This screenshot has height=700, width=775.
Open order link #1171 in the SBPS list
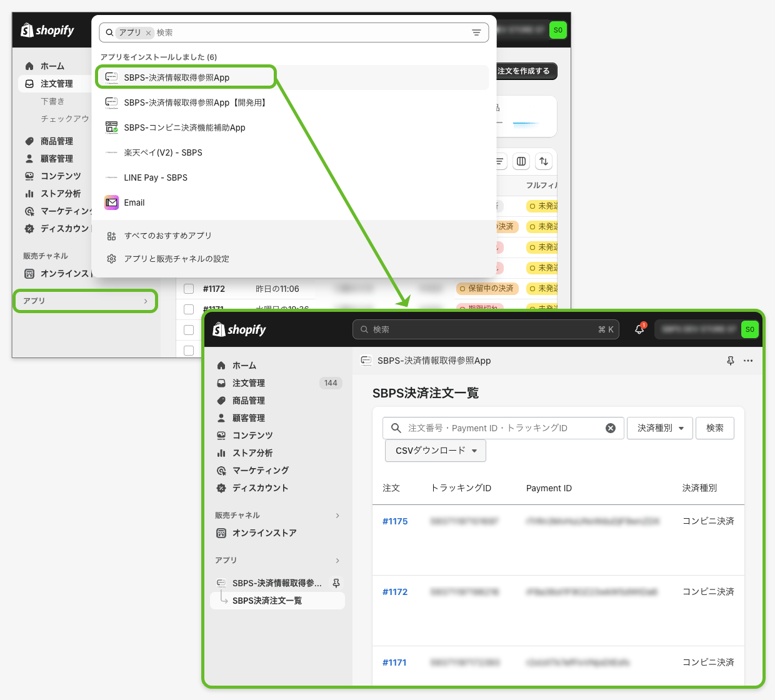394,662
